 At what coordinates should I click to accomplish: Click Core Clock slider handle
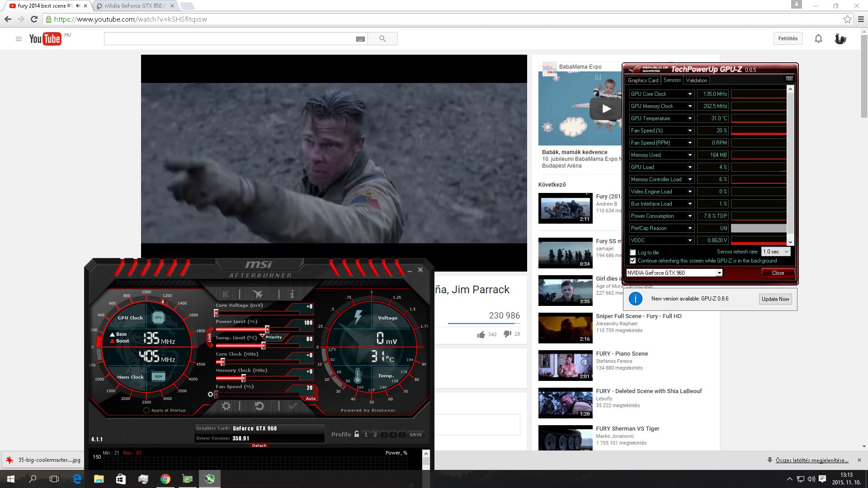[x=222, y=362]
